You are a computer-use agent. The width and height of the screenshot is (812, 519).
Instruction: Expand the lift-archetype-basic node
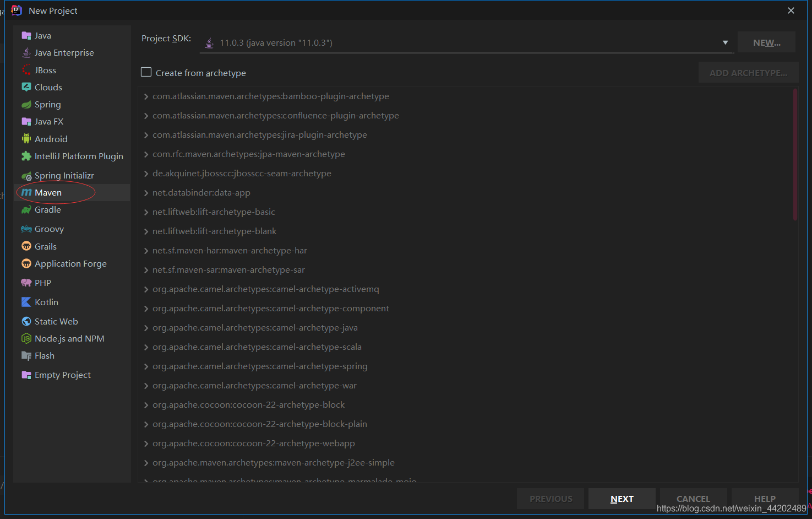(x=146, y=212)
